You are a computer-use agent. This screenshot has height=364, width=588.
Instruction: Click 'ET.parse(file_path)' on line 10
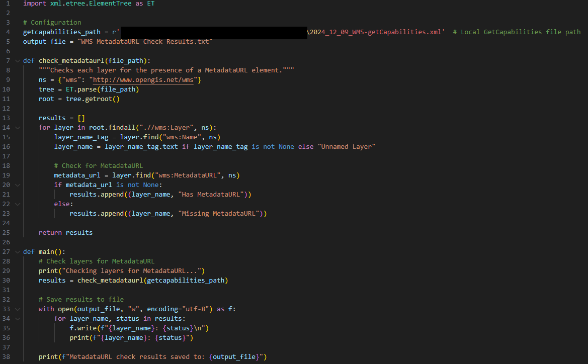[x=103, y=89]
